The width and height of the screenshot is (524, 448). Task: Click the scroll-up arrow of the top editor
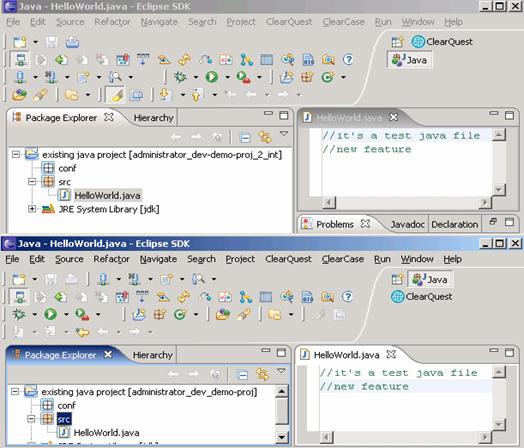tap(499, 135)
